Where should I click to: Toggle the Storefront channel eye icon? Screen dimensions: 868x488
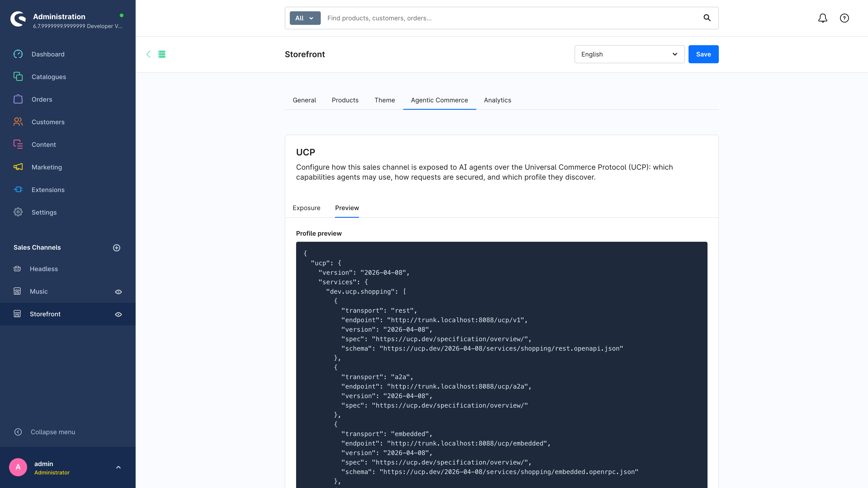coord(118,314)
